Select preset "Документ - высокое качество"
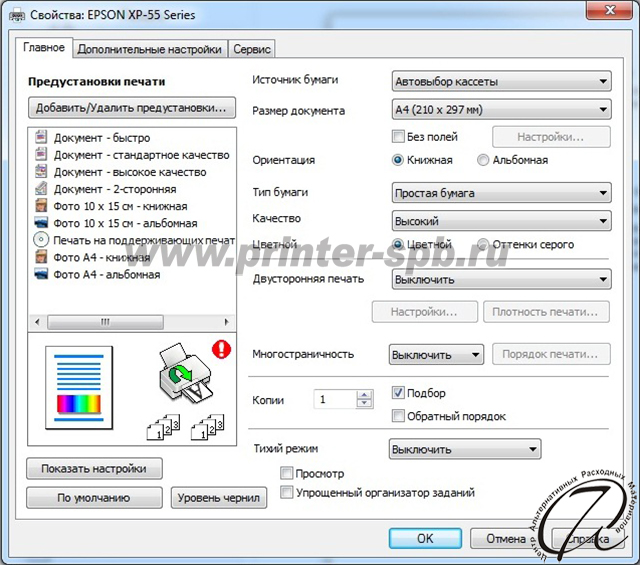 pyautogui.click(x=130, y=172)
